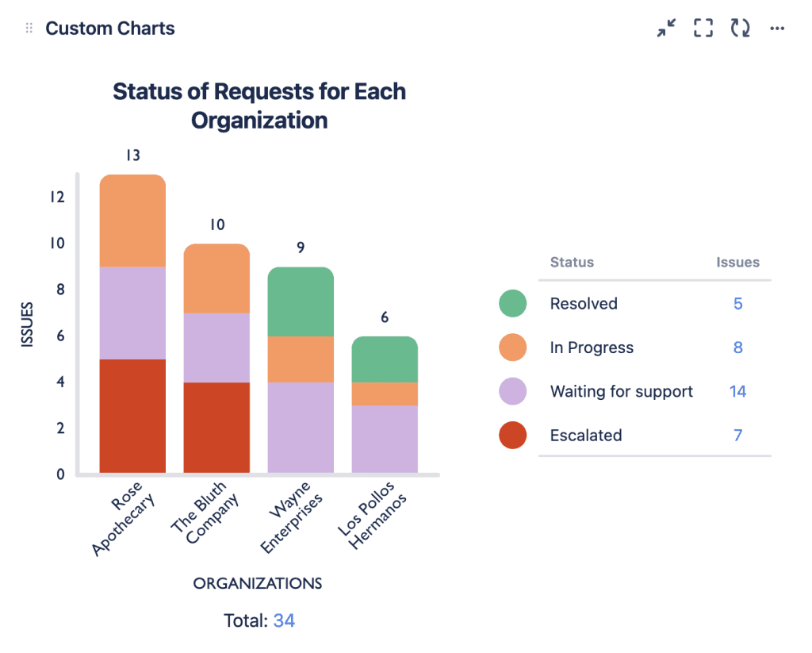Click the purple Waiting for support circle

point(512,391)
